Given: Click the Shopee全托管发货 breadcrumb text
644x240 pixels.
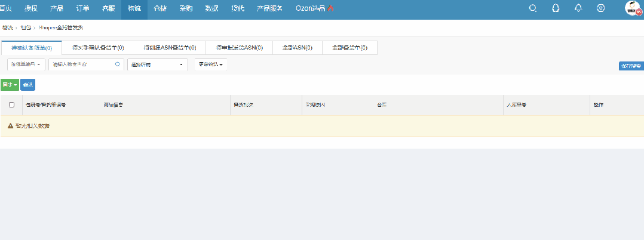Looking at the screenshot, I should pyautogui.click(x=61, y=27).
